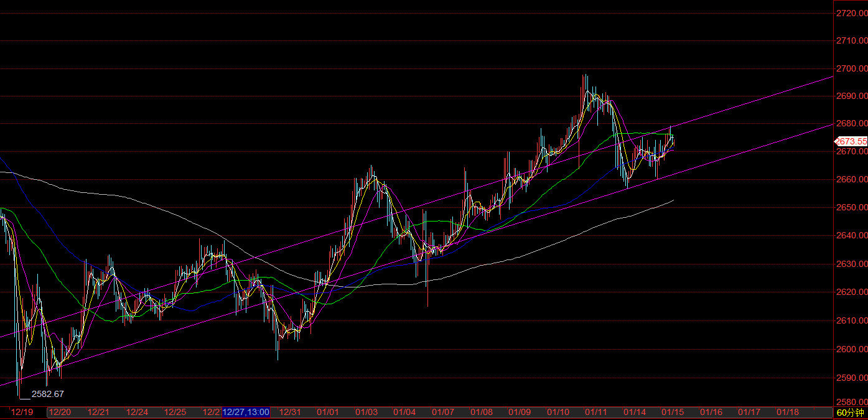Click the 01/07 date label

coord(442,412)
